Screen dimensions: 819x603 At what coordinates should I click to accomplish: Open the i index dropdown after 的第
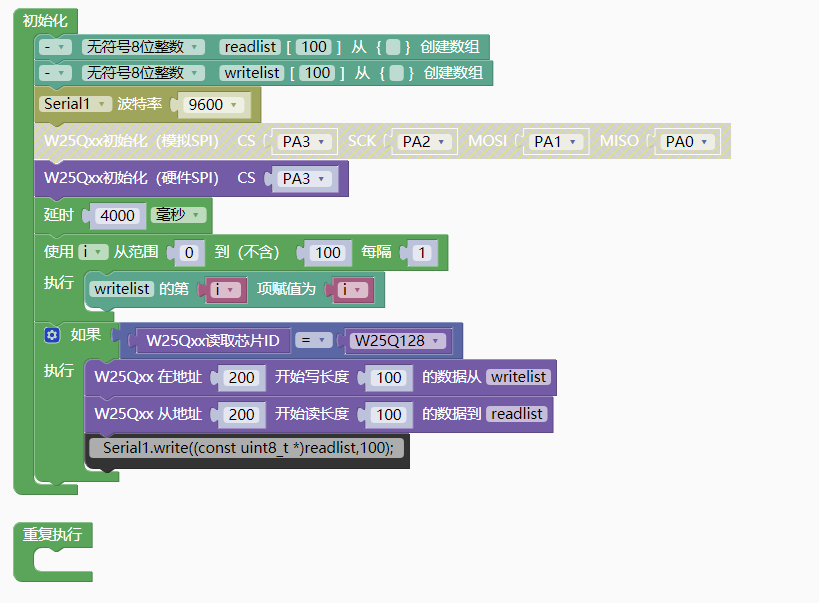(x=225, y=289)
